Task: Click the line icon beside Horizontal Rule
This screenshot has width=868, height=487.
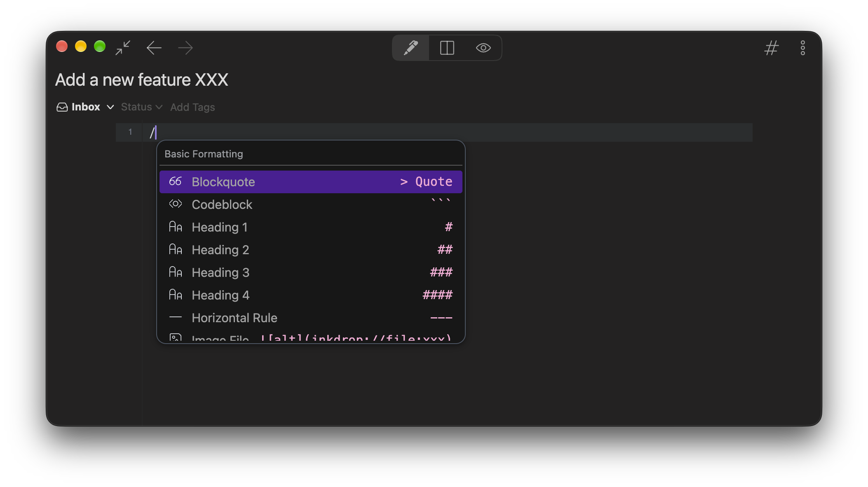Action: 175,317
